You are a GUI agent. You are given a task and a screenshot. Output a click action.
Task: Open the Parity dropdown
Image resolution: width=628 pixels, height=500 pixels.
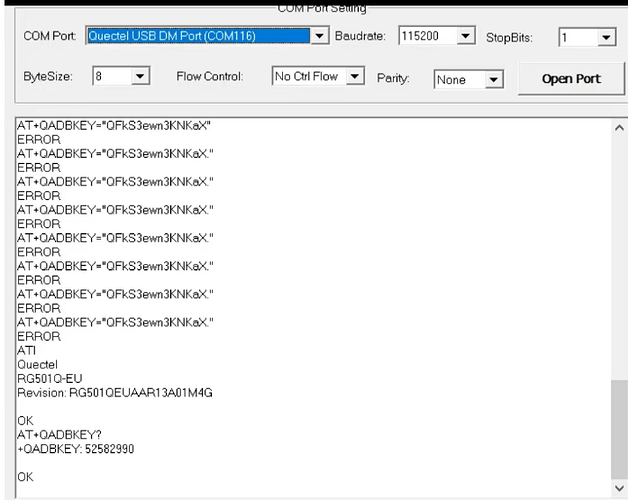pyautogui.click(x=494, y=80)
